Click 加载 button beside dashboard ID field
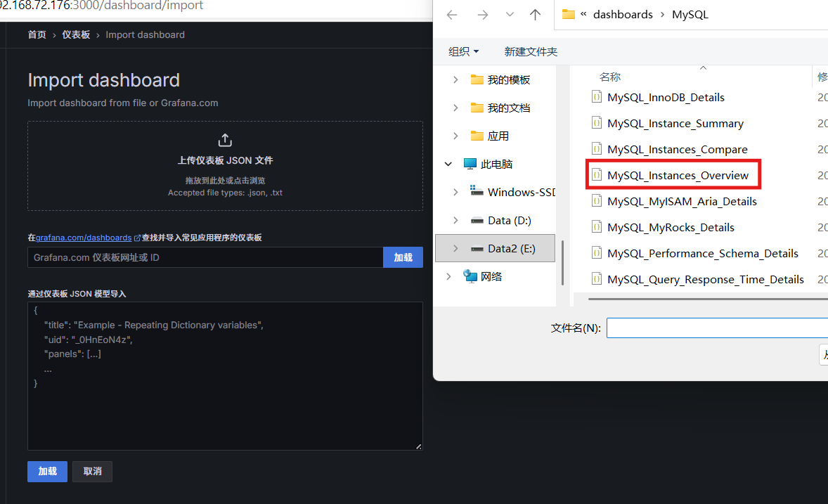The width and height of the screenshot is (828, 504). click(403, 257)
